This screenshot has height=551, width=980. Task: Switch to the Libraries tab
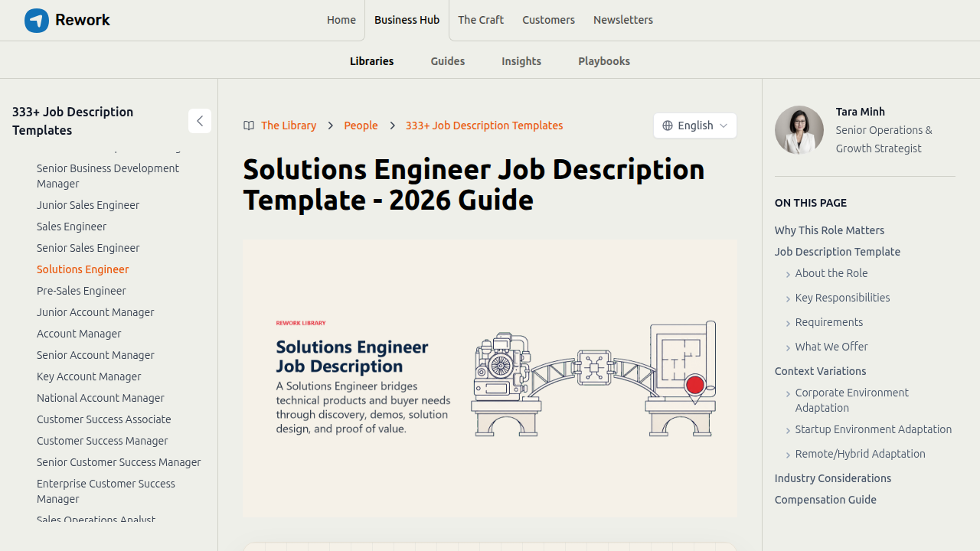(x=372, y=61)
